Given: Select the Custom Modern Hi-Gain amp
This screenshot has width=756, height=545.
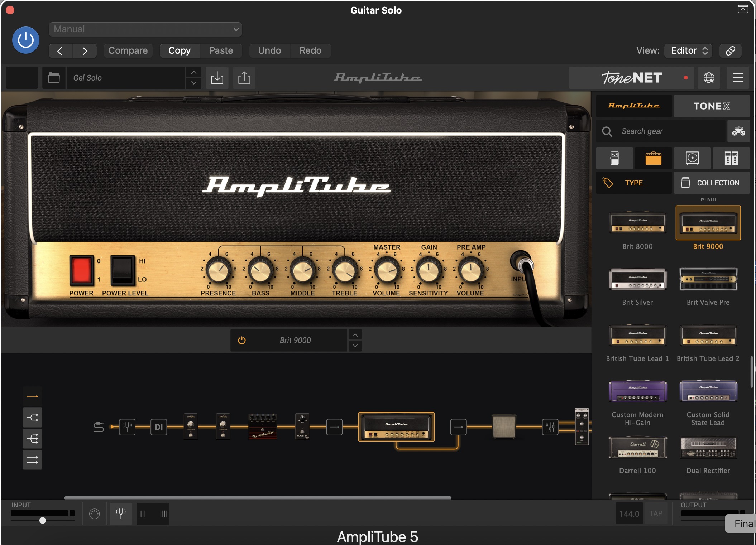Looking at the screenshot, I should (637, 391).
